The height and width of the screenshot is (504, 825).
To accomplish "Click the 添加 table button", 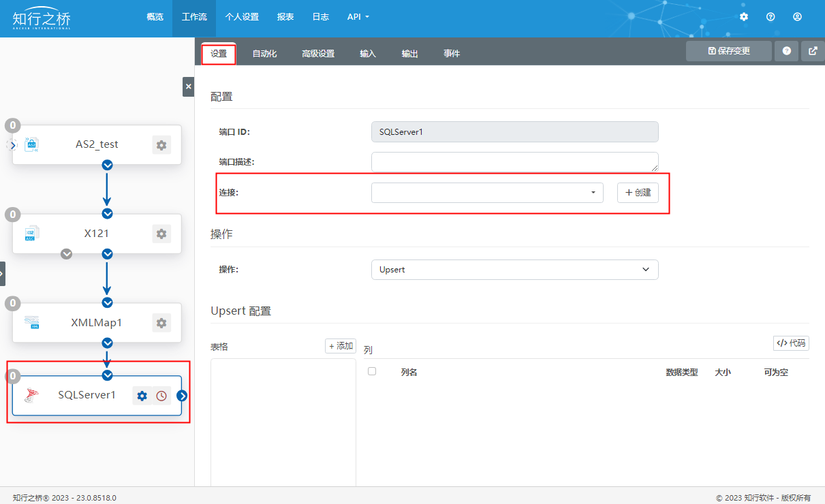I will 341,346.
